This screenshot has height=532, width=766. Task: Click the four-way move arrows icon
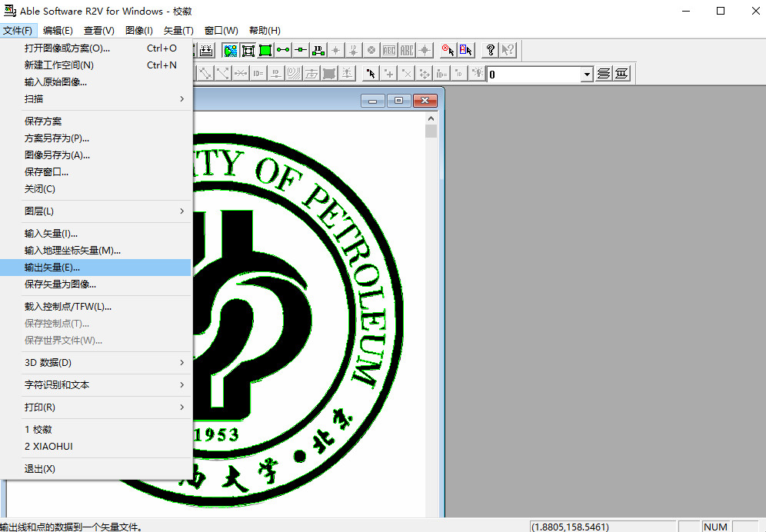(x=424, y=74)
